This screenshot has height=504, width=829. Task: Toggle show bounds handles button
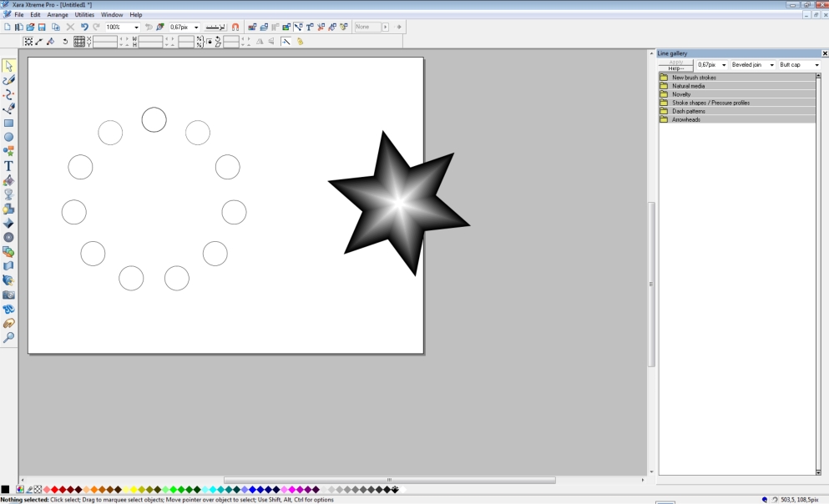point(28,42)
